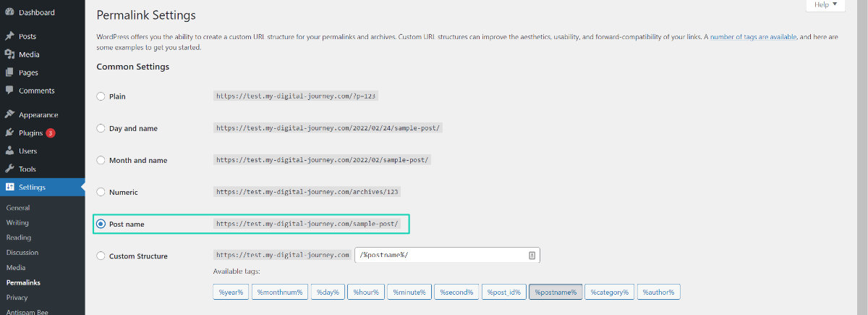This screenshot has width=868, height=315.
Task: Click the Permalink Settings heading
Action: (x=146, y=14)
